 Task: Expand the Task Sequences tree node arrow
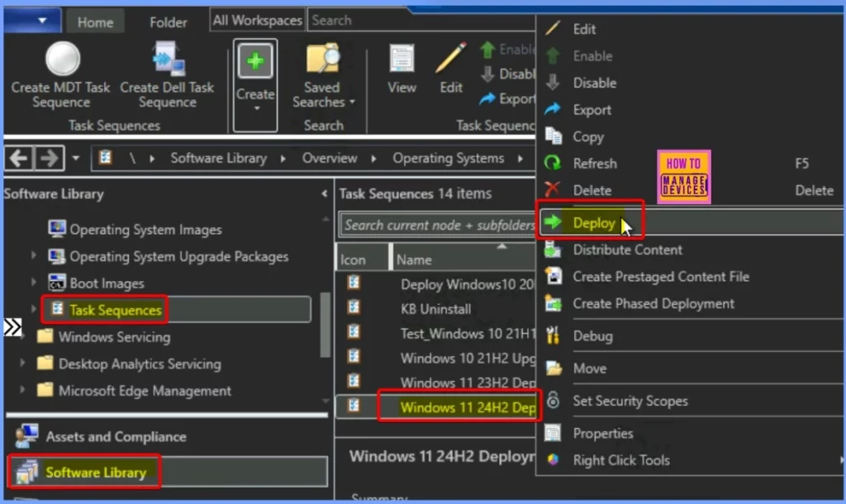[x=33, y=309]
